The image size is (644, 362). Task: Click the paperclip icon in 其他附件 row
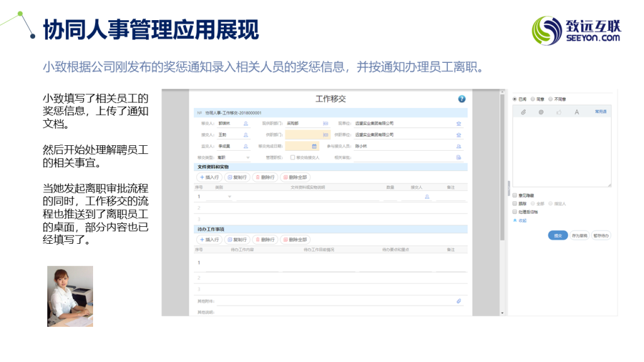[458, 301]
